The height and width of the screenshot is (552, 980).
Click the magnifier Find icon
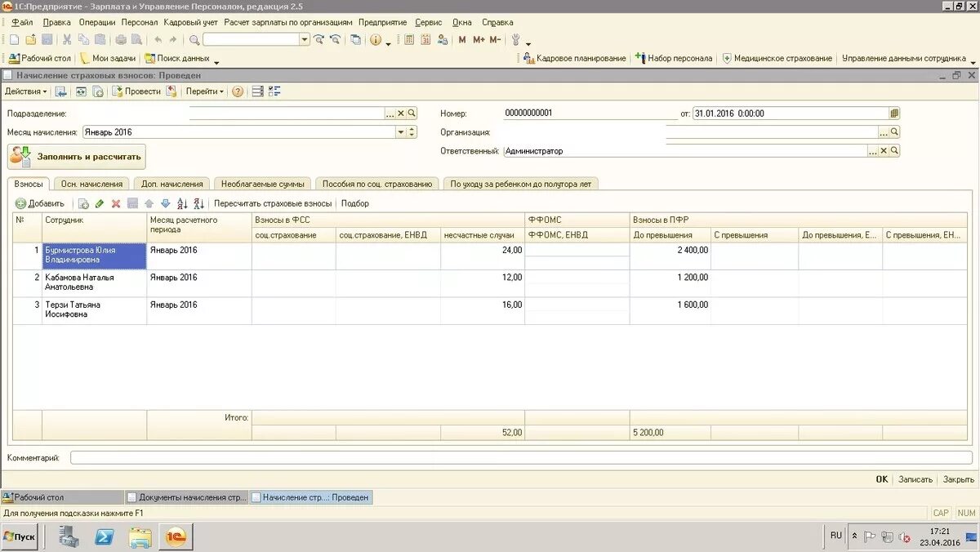coord(194,39)
